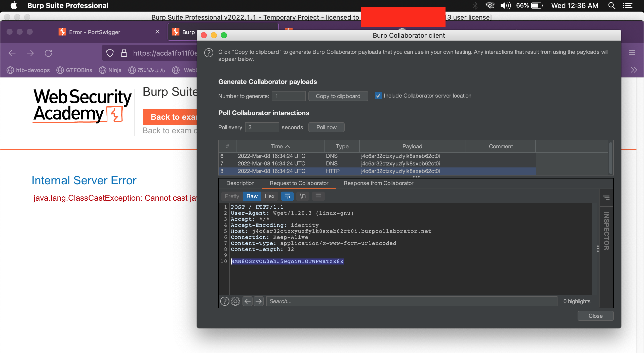The height and width of the screenshot is (353, 644).
Task: Select Pretty view
Action: click(x=232, y=196)
